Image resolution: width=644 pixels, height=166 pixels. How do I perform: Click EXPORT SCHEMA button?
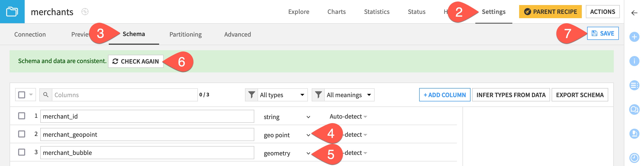(x=580, y=95)
